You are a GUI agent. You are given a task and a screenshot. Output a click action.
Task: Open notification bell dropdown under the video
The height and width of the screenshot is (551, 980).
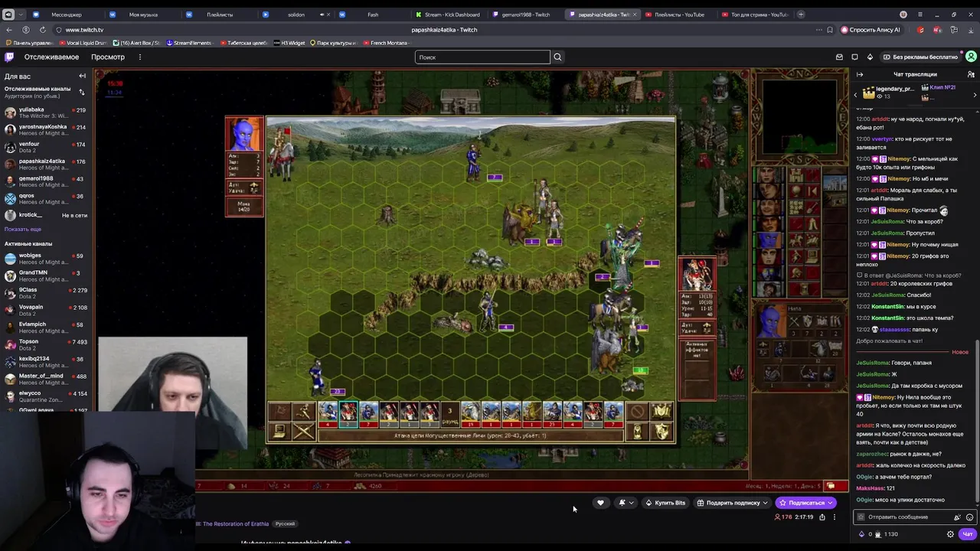626,503
